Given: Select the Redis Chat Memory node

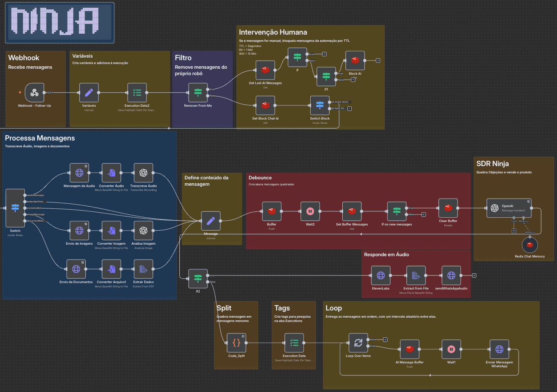Looking at the screenshot, I should pos(529,244).
